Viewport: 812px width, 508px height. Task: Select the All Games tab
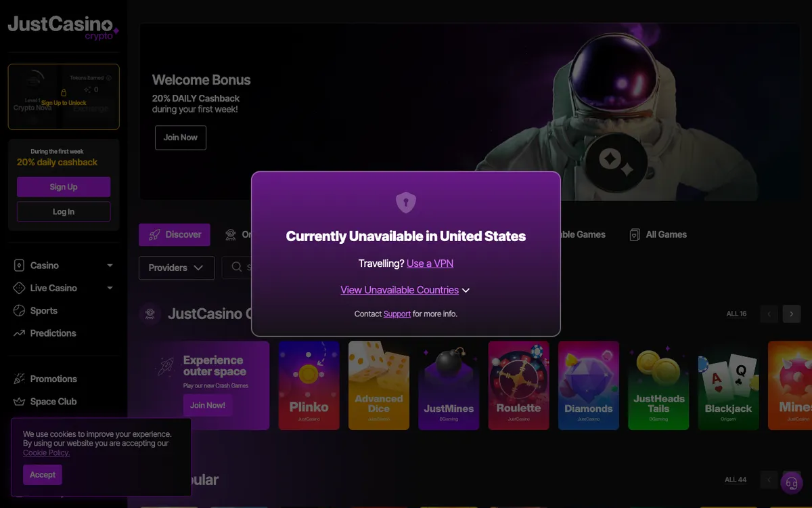(x=658, y=234)
